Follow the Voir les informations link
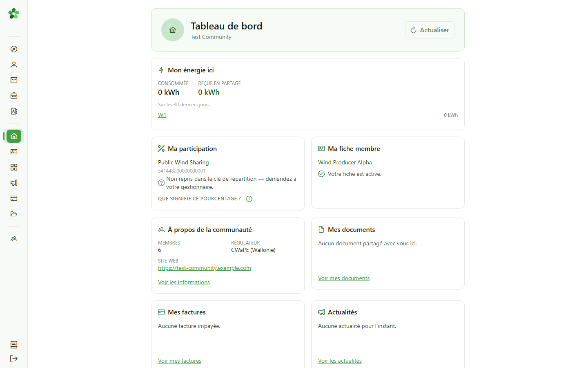 [184, 282]
